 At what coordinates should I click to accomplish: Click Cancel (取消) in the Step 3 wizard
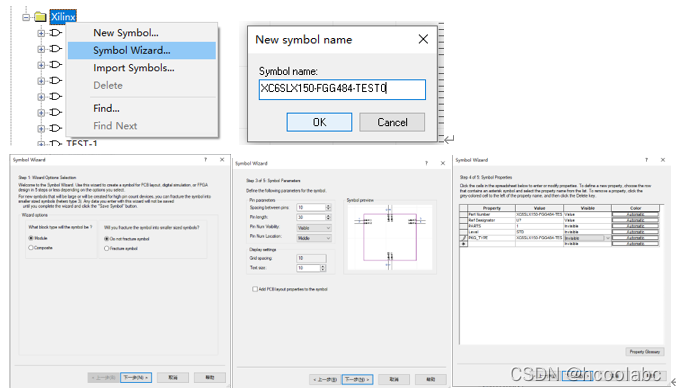pyautogui.click(x=394, y=379)
